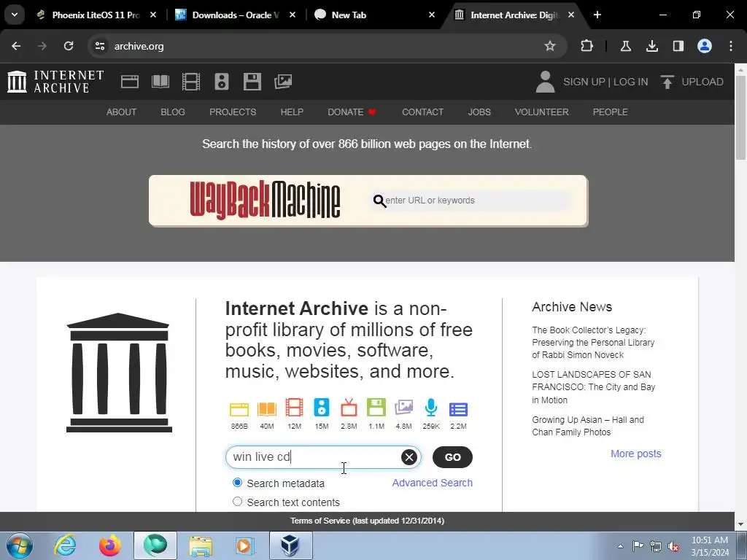Open the Windows Start button

20,545
